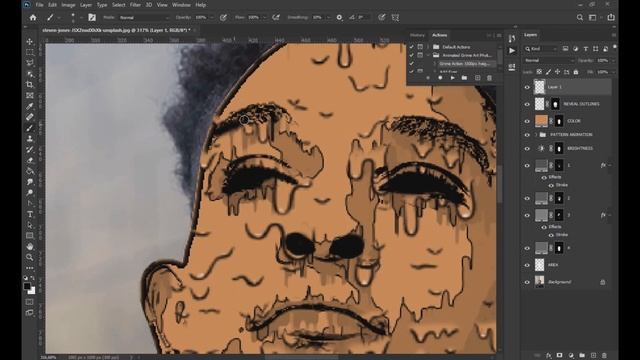Open the Search icon at top right
Screen dimensions: 640x360
point(580,18)
